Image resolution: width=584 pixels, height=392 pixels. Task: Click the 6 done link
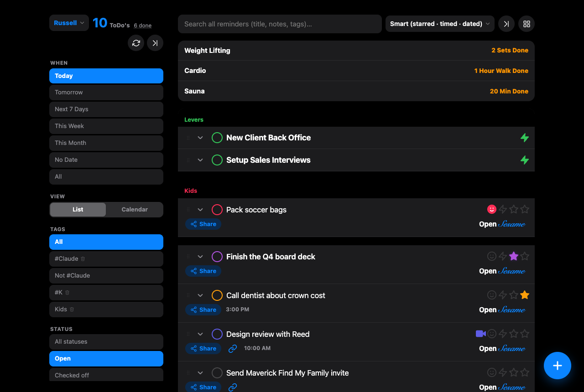pyautogui.click(x=143, y=26)
